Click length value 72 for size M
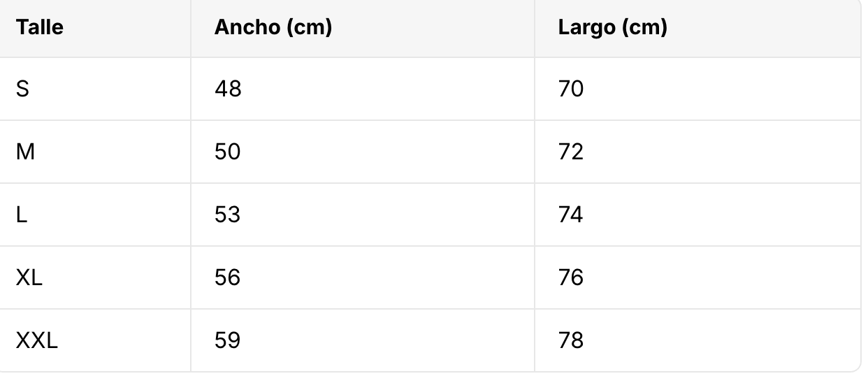Viewport: 868px width, 376px height. tap(571, 152)
